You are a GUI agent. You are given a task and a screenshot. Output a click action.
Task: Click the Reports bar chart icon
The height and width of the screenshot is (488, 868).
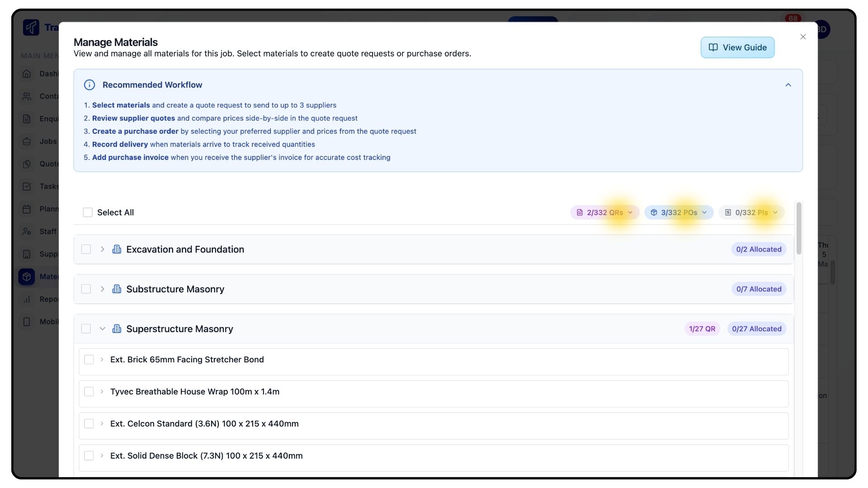click(27, 299)
